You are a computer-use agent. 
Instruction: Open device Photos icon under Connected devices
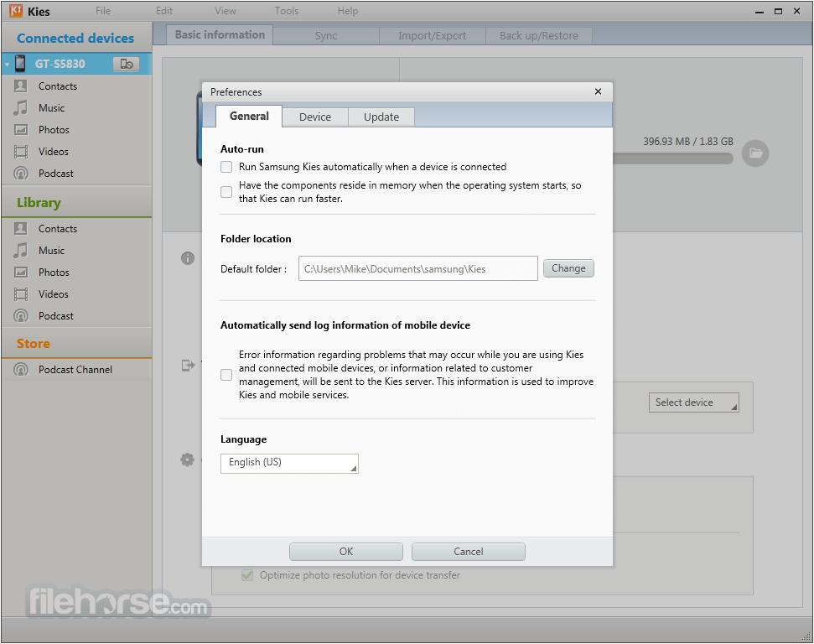(21, 130)
